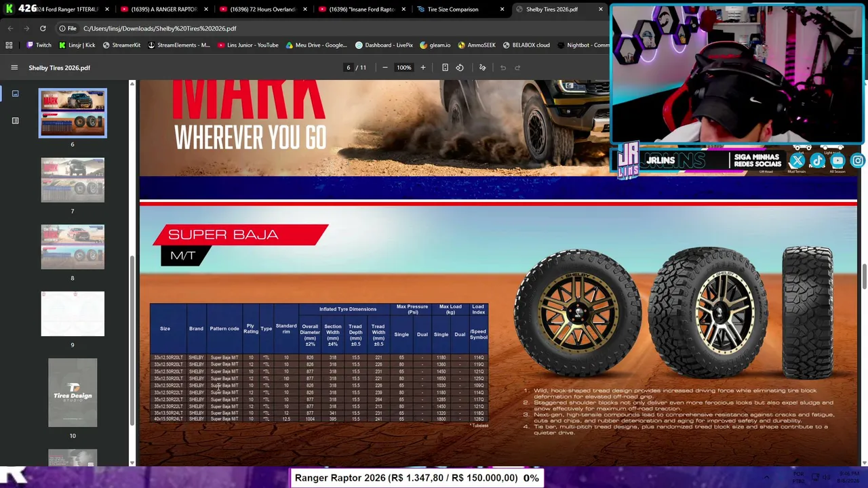Open the StreamerKit bookmark

(x=121, y=45)
